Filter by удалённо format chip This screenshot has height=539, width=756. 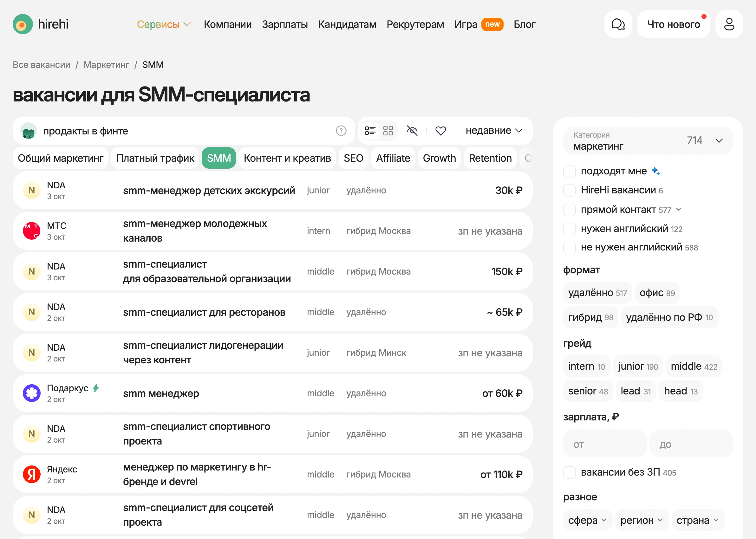[x=597, y=293]
